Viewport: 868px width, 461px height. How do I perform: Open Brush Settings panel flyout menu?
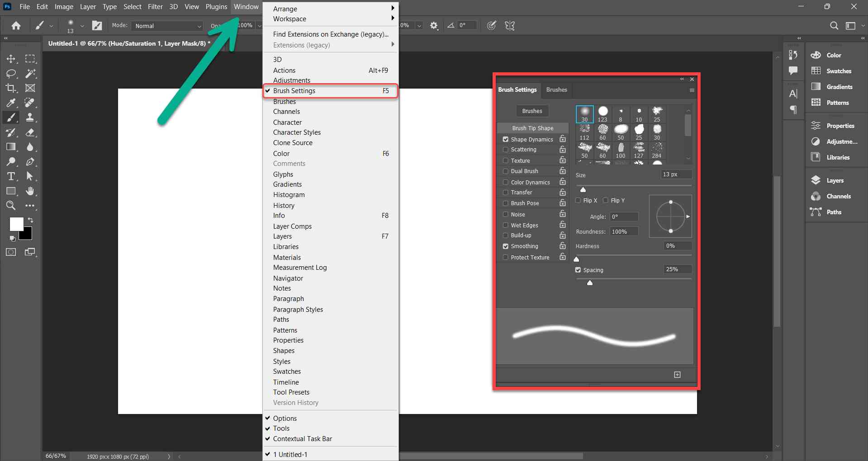click(x=692, y=90)
